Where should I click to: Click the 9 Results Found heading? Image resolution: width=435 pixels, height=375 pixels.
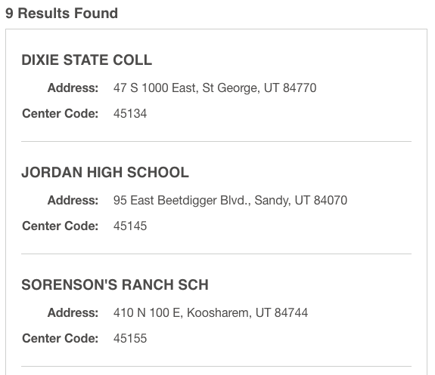[x=62, y=13]
